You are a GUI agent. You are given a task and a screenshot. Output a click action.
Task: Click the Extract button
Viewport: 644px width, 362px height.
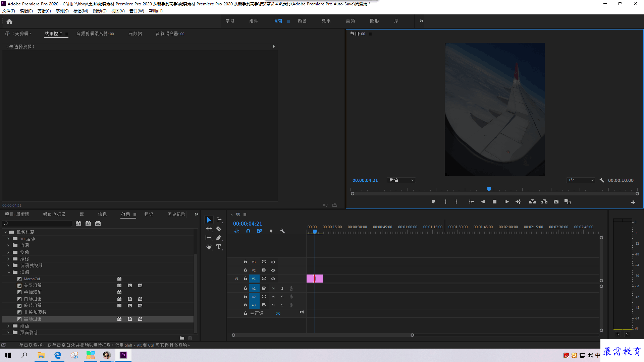coord(544,202)
